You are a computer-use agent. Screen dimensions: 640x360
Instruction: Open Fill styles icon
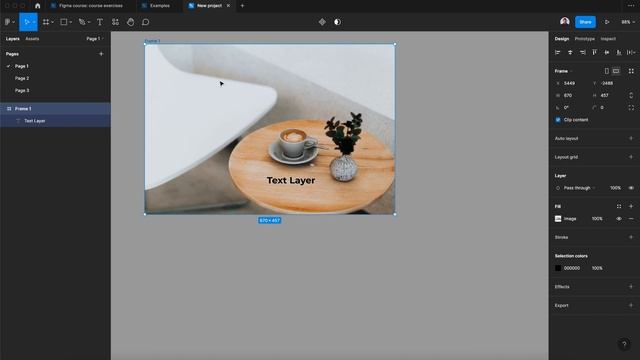(619, 207)
